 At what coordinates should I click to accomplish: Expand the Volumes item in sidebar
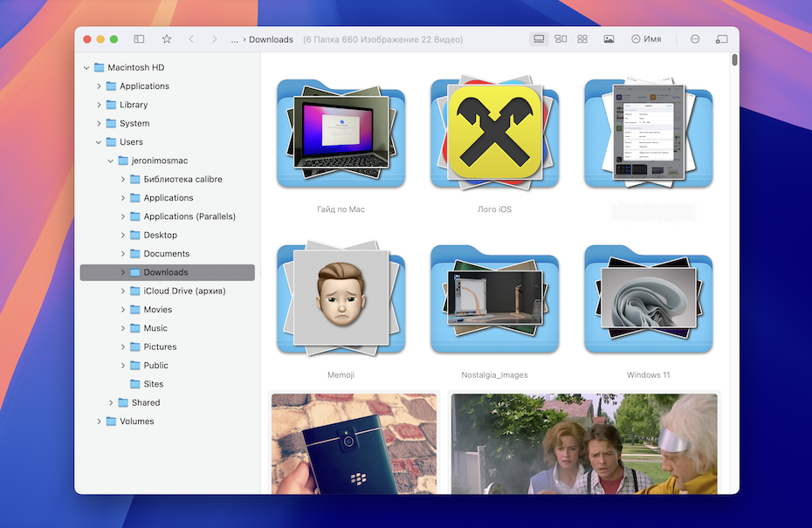tap(98, 421)
